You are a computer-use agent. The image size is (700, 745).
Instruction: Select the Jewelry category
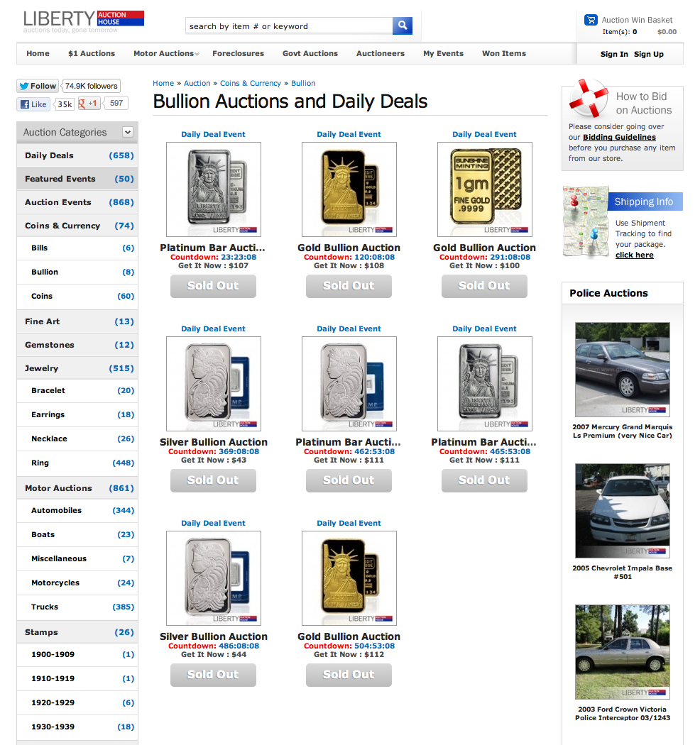click(x=77, y=368)
